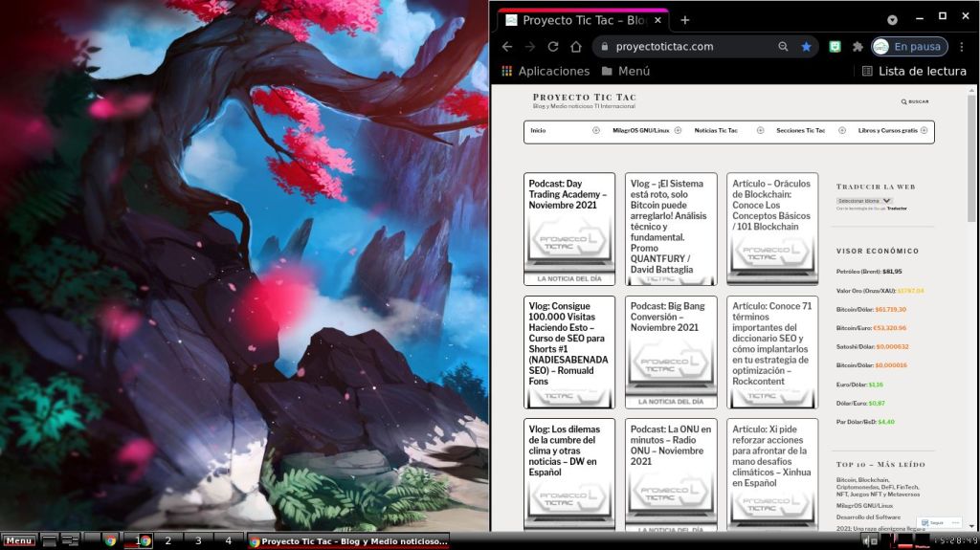Open the Menú bookmarks folder

[x=626, y=71]
